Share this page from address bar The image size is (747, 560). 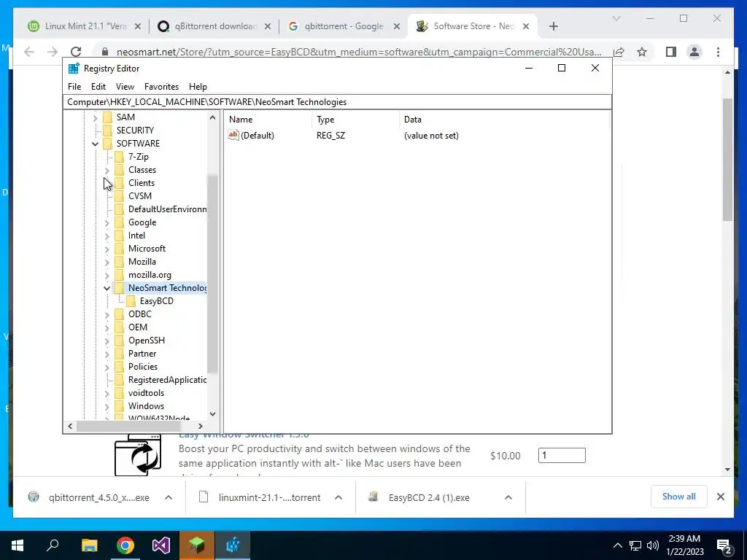pyautogui.click(x=619, y=52)
